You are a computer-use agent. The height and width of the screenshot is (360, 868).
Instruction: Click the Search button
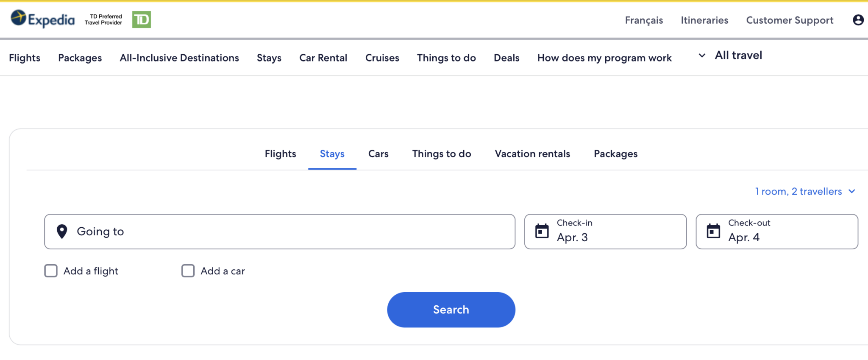(451, 310)
